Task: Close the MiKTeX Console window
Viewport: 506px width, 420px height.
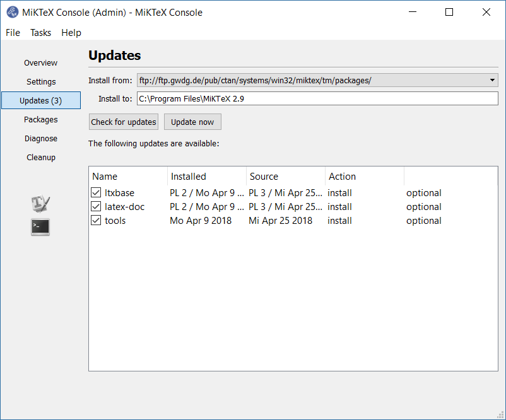Action: [x=486, y=12]
